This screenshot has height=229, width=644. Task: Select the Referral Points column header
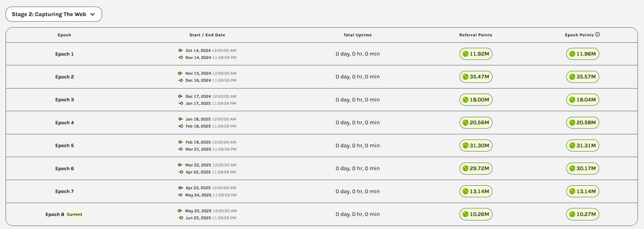click(x=475, y=35)
